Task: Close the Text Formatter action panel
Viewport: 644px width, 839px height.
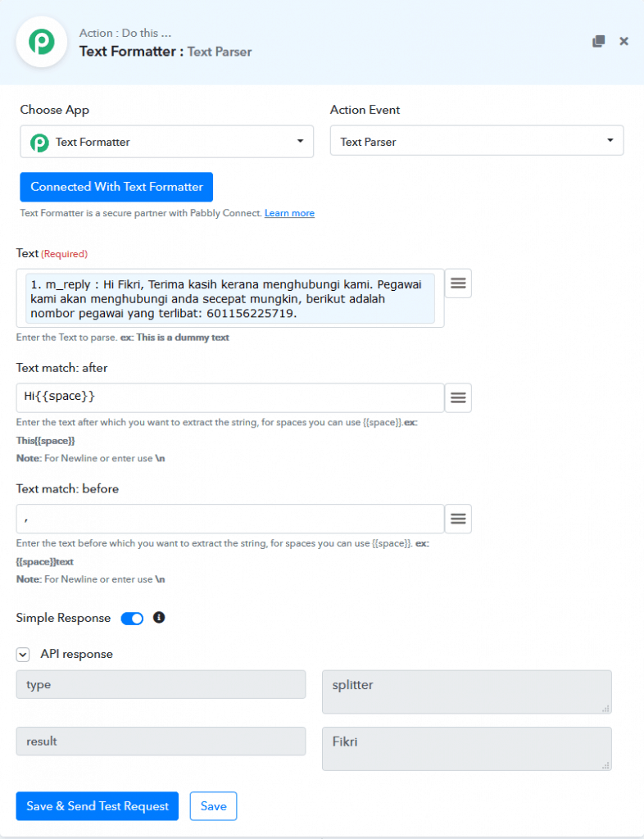Action: pos(624,41)
